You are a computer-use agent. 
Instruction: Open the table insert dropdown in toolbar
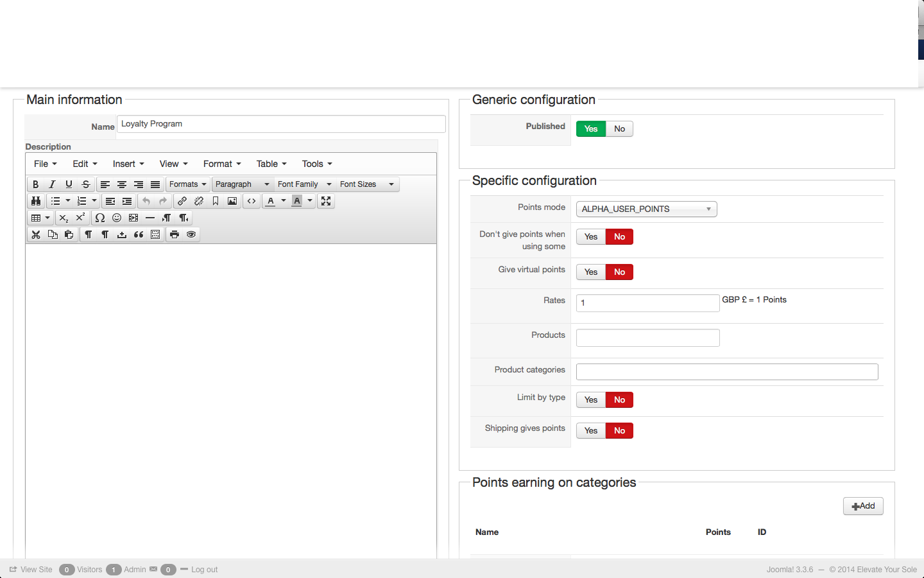click(x=40, y=218)
